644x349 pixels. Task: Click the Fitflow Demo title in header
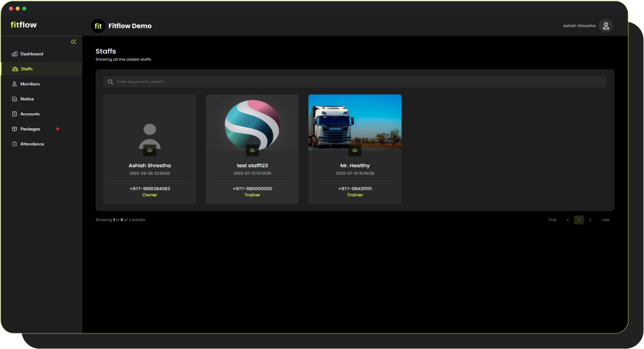point(130,26)
